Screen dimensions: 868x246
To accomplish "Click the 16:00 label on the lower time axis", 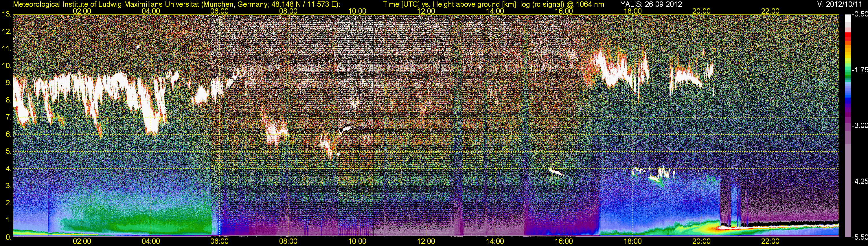I will coord(564,242).
